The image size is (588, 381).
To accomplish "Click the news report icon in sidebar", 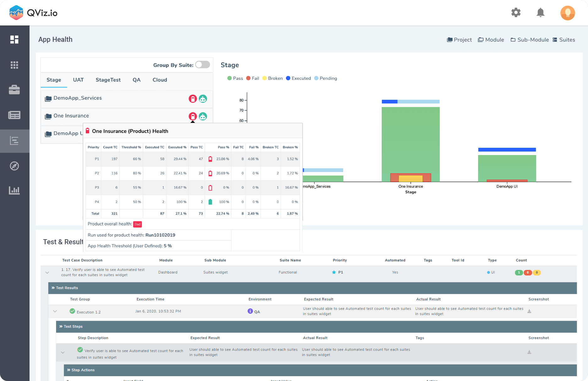I will point(15,115).
